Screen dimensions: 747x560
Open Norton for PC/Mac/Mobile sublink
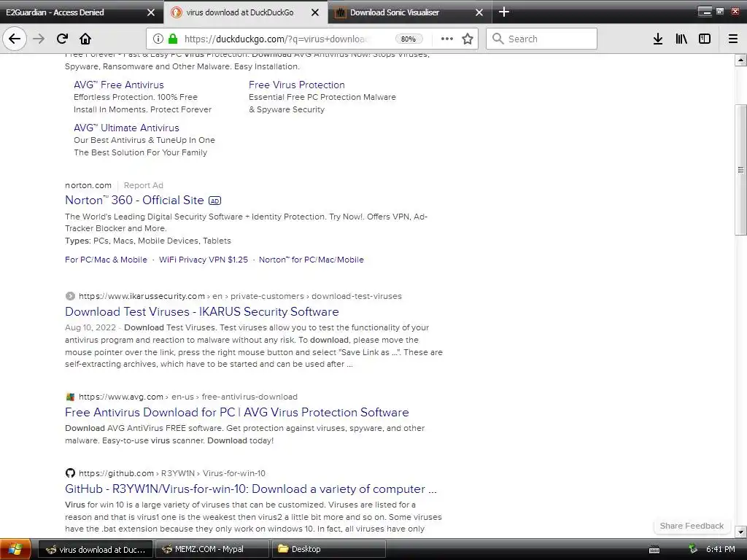click(311, 260)
